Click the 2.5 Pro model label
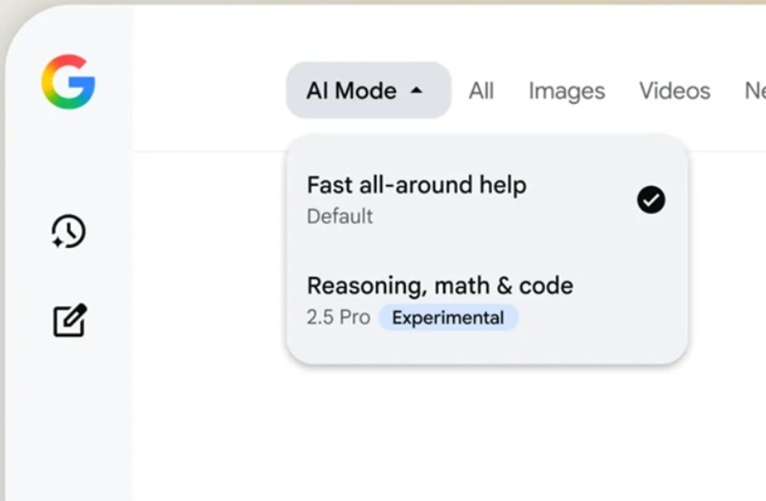This screenshot has width=766, height=501. point(338,318)
